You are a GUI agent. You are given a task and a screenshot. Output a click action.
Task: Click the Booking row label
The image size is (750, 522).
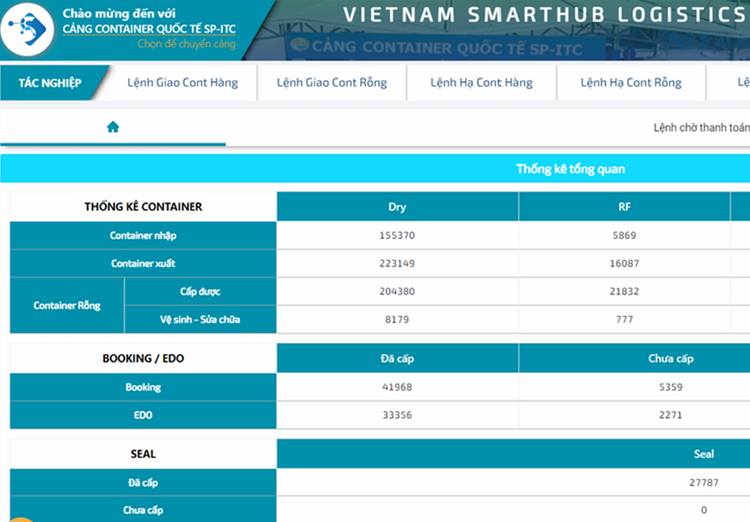(x=143, y=387)
